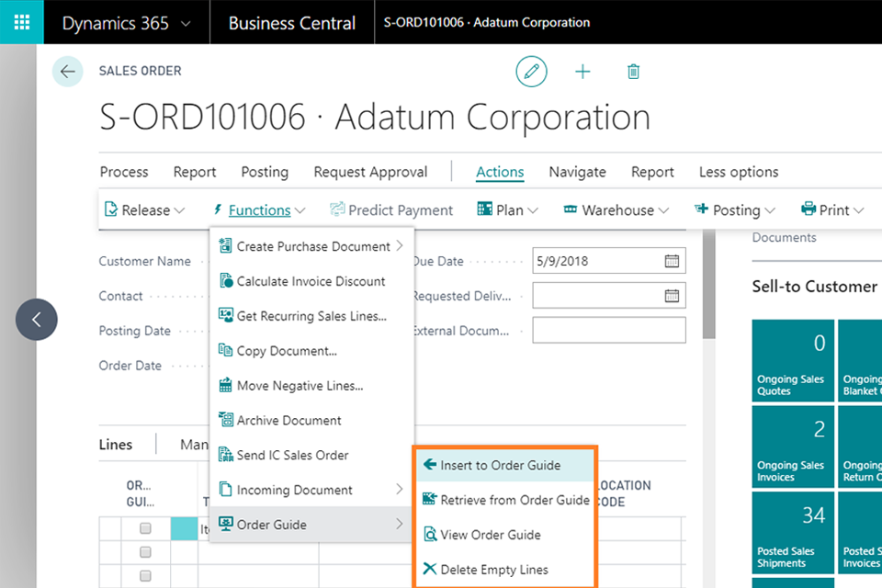
Task: Click the Delete Empty Lines X icon
Action: point(430,569)
